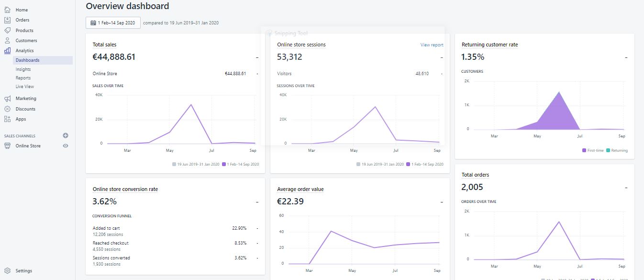The width and height of the screenshot is (644, 280).
Task: Click the Products tag icon
Action: 7,30
